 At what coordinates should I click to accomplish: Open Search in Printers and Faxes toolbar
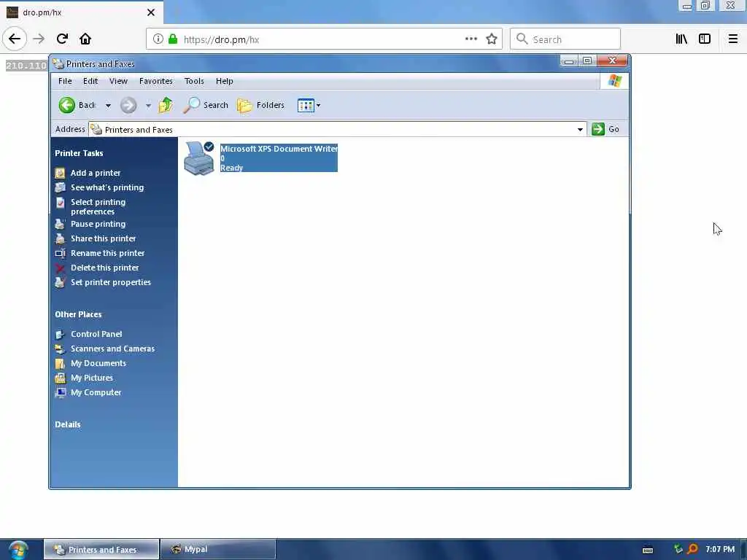pos(205,105)
